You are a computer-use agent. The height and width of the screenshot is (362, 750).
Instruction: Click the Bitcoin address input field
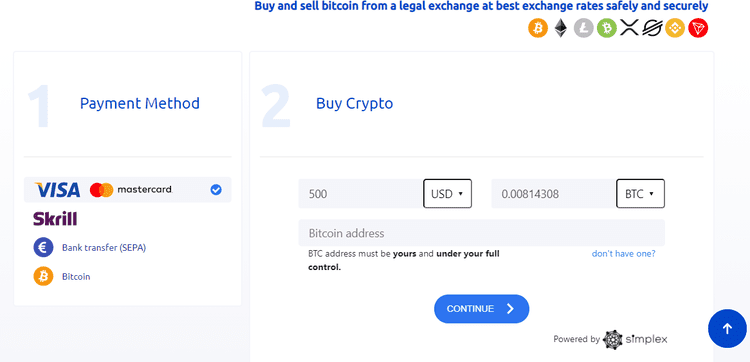click(482, 233)
